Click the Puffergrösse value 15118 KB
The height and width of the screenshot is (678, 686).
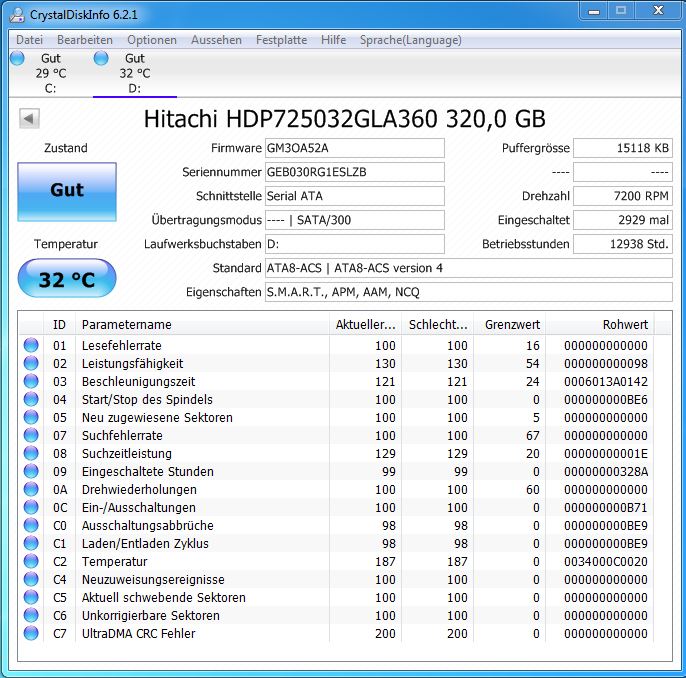click(x=623, y=148)
